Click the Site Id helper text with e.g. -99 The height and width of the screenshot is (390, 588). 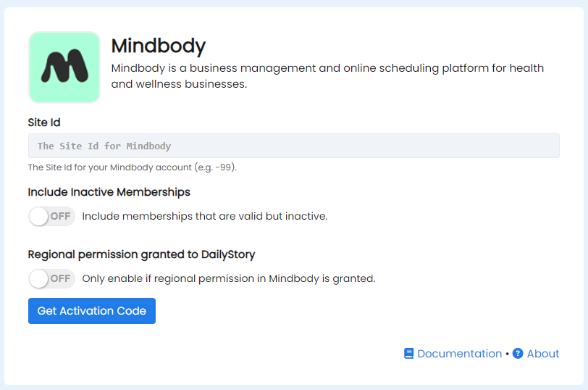point(133,167)
